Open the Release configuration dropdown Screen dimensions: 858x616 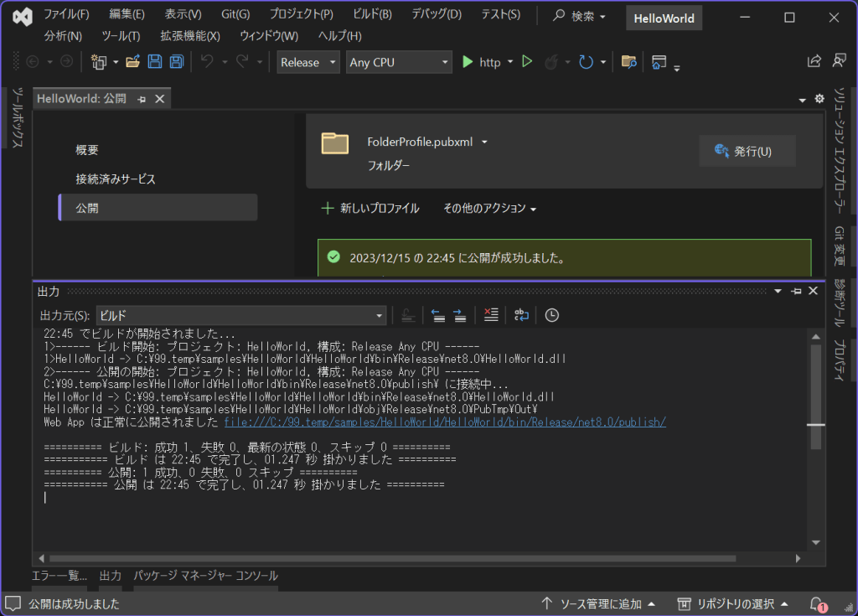308,62
